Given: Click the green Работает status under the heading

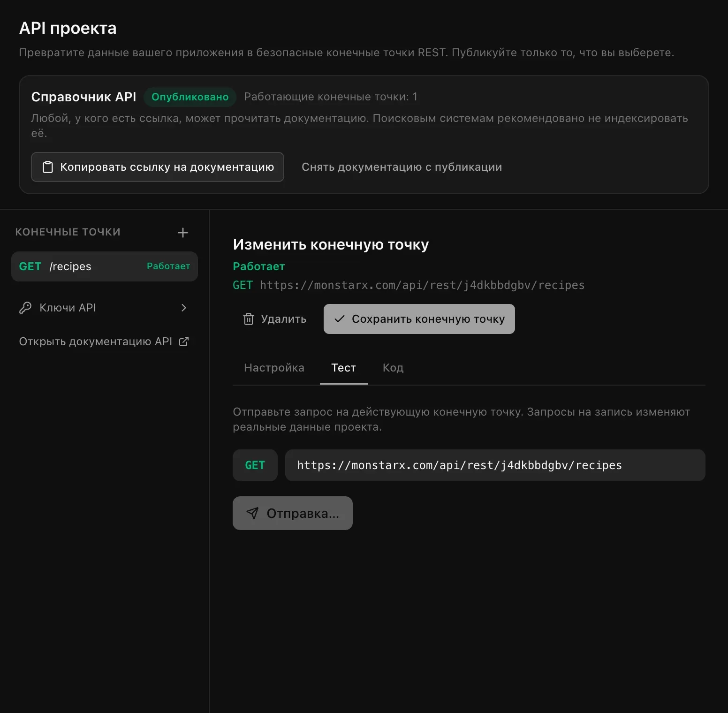Looking at the screenshot, I should (x=259, y=266).
